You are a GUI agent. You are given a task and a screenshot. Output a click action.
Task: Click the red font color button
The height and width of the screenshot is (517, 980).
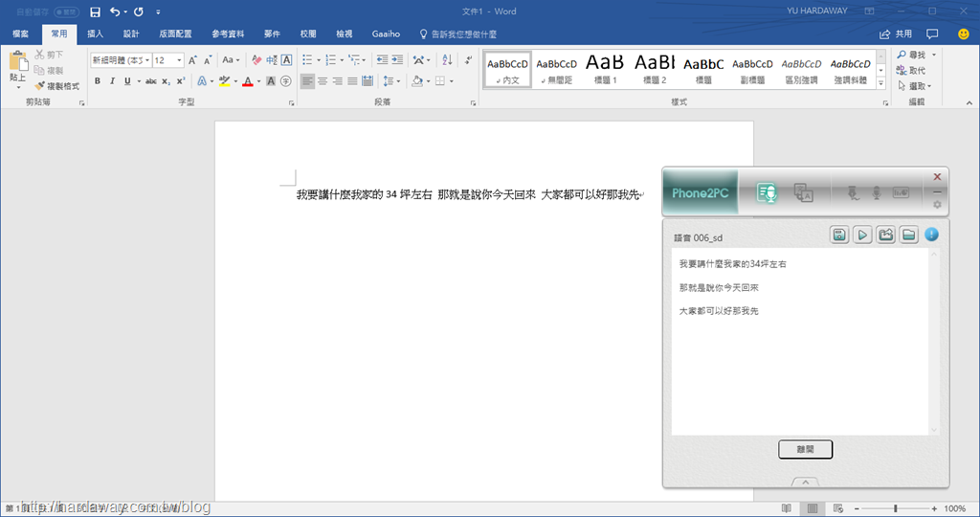click(248, 81)
